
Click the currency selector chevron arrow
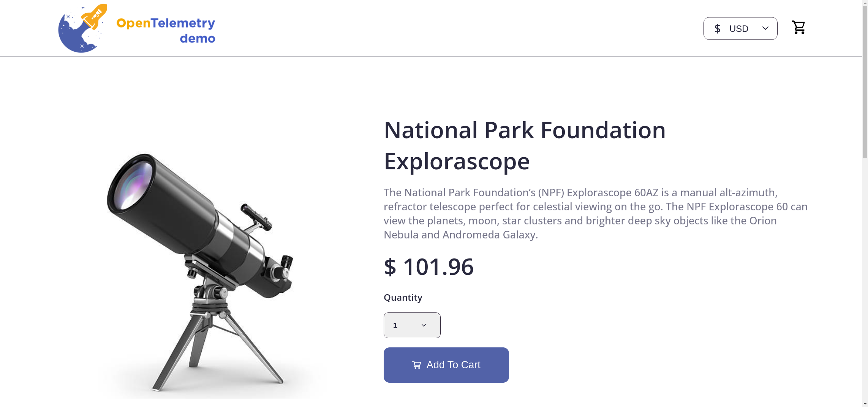coord(765,28)
